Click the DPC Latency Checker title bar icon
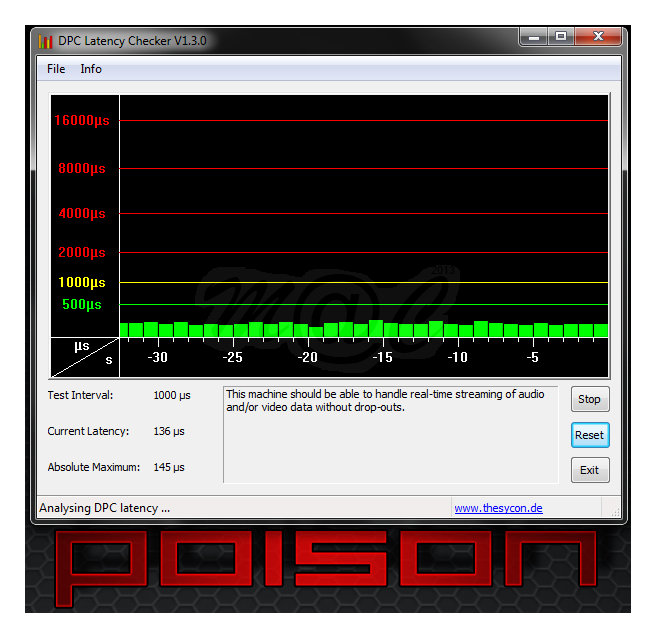The height and width of the screenshot is (638, 656). 45,41
